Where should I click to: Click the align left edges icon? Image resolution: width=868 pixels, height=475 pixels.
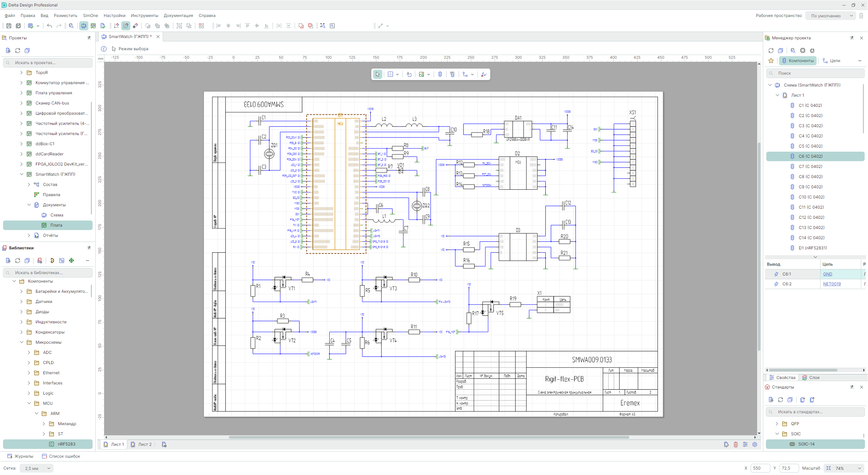click(219, 26)
